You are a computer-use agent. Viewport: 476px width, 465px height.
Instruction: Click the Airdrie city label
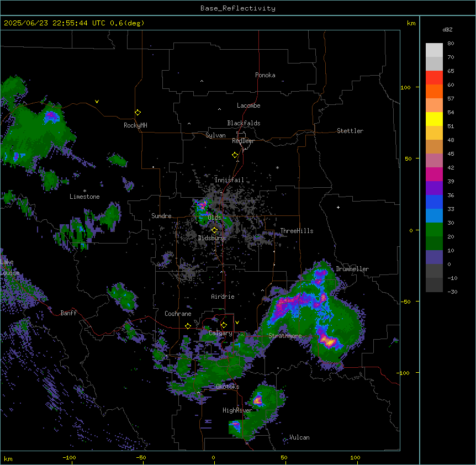[x=223, y=297]
